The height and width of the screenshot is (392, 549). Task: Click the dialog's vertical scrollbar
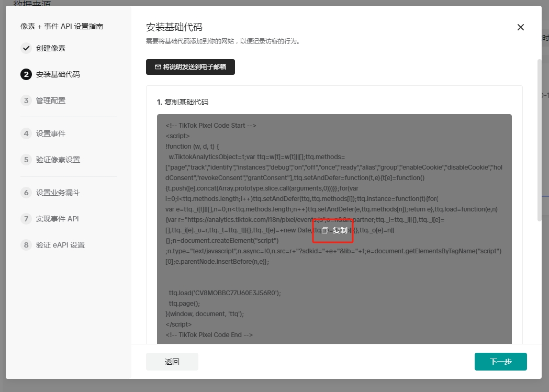click(x=539, y=140)
